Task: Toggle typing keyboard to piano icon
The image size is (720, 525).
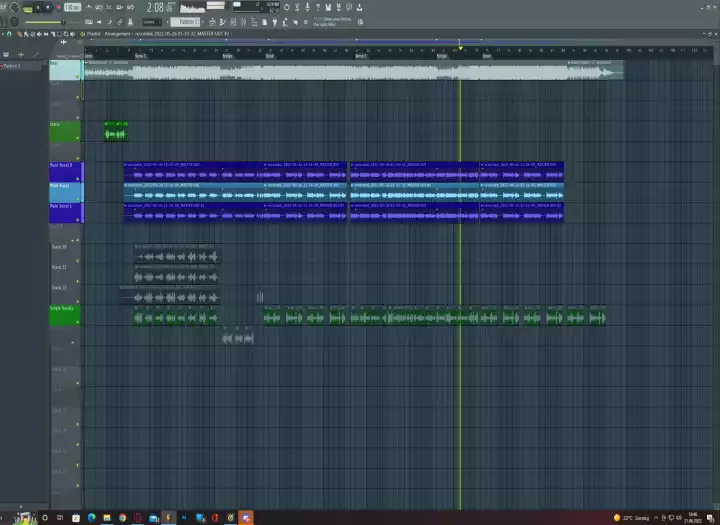Action: pos(89,22)
